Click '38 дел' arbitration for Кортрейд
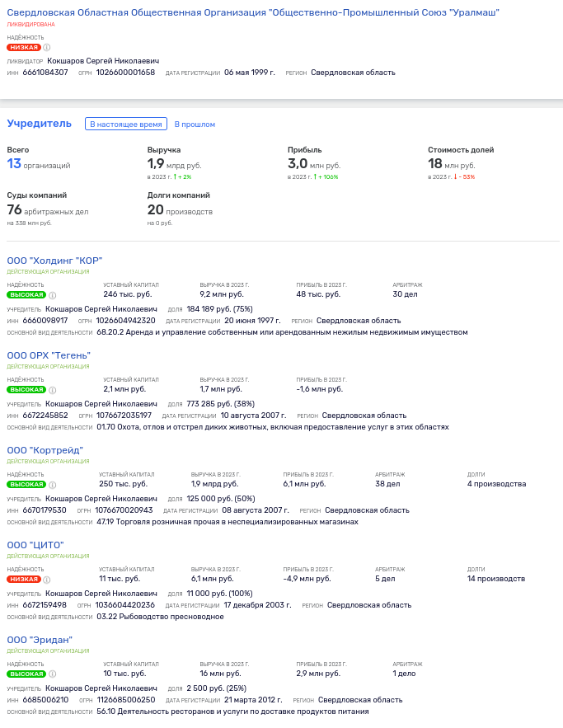This screenshot has width=563, height=728. [387, 484]
